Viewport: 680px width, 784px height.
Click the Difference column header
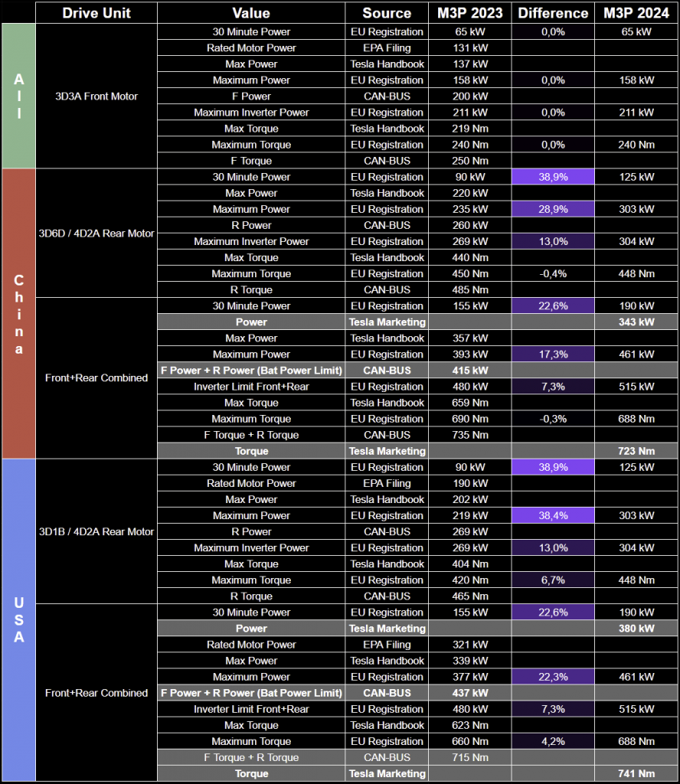pyautogui.click(x=553, y=13)
